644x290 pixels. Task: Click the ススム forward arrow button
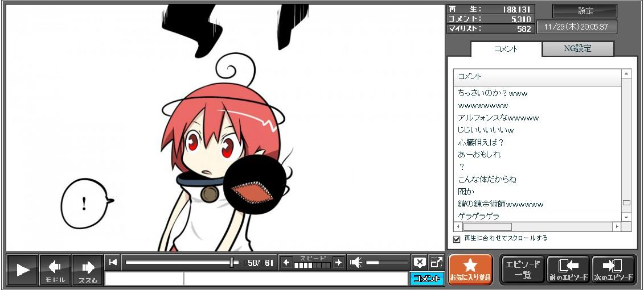pos(88,270)
